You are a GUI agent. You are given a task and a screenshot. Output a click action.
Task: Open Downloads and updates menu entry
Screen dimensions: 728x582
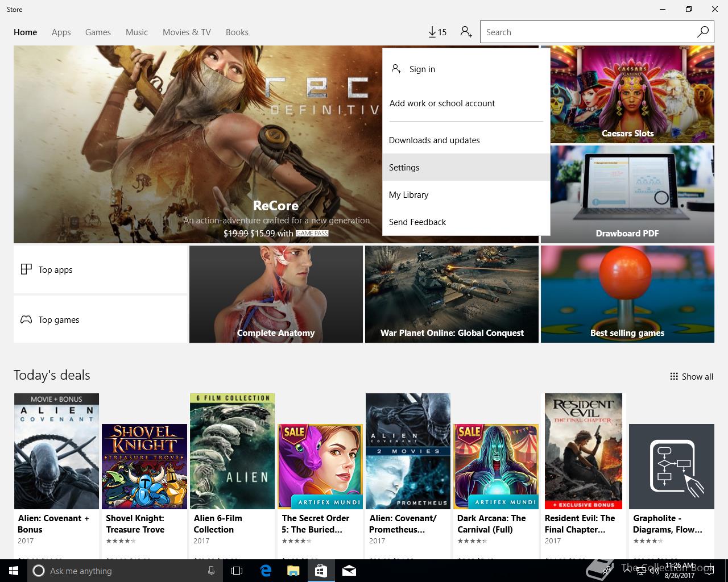466,140
